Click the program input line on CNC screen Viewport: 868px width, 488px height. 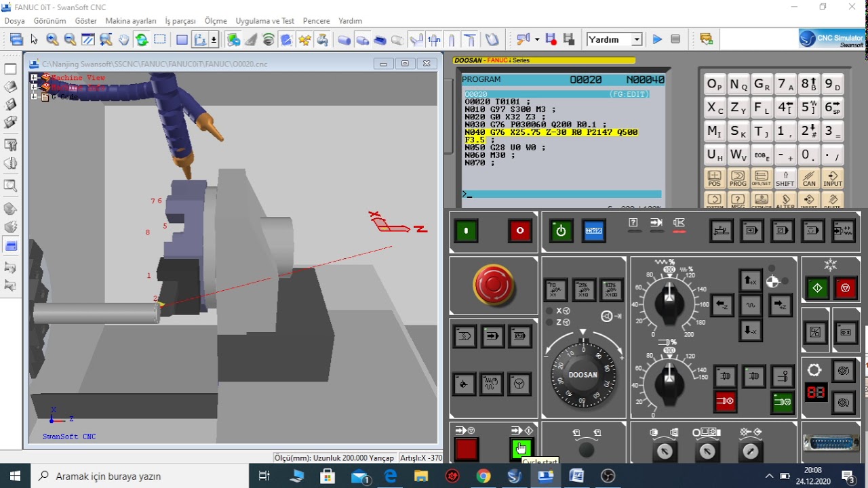point(561,195)
